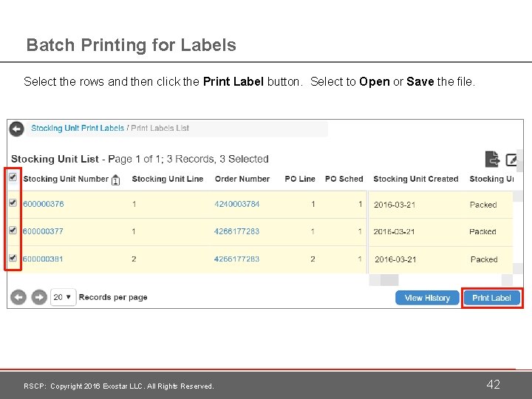The height and width of the screenshot is (399, 532).
Task: Sort by Order Number column header
Action: [242, 179]
